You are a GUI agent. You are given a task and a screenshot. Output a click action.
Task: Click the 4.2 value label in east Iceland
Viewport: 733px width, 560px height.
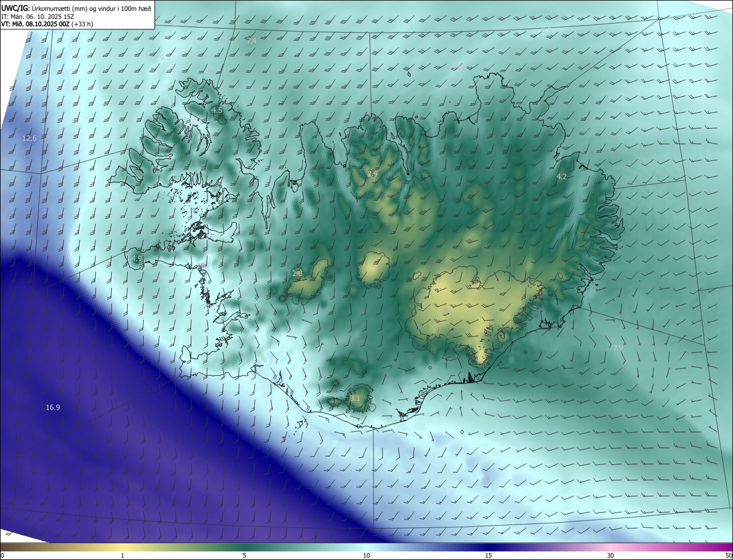pos(562,177)
